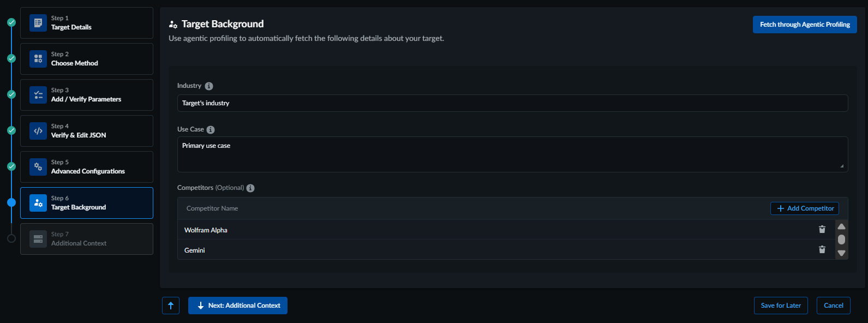Click the up arrow previous step button

[171, 306]
